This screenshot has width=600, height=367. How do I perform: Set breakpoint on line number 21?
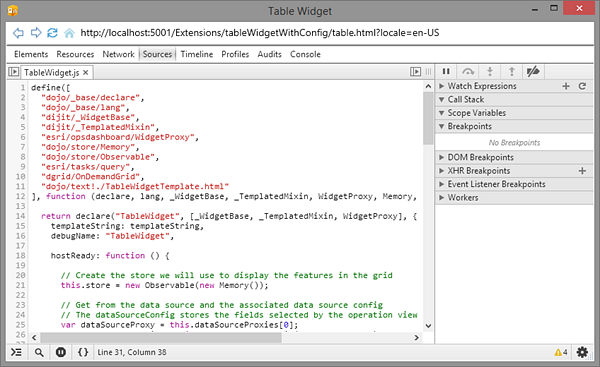[x=21, y=285]
